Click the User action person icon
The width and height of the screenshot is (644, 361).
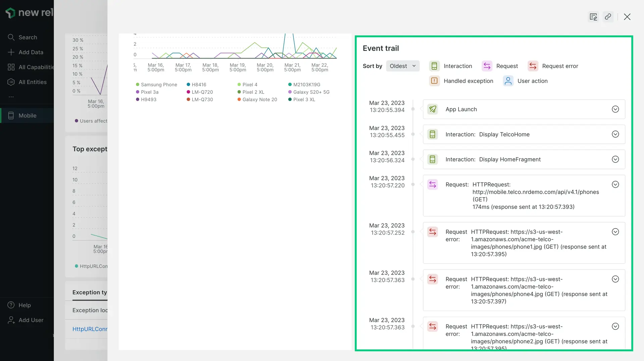coord(508,81)
